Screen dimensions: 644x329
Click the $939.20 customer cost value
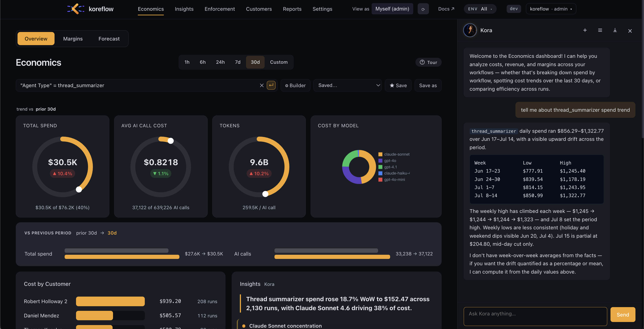pyautogui.click(x=170, y=301)
